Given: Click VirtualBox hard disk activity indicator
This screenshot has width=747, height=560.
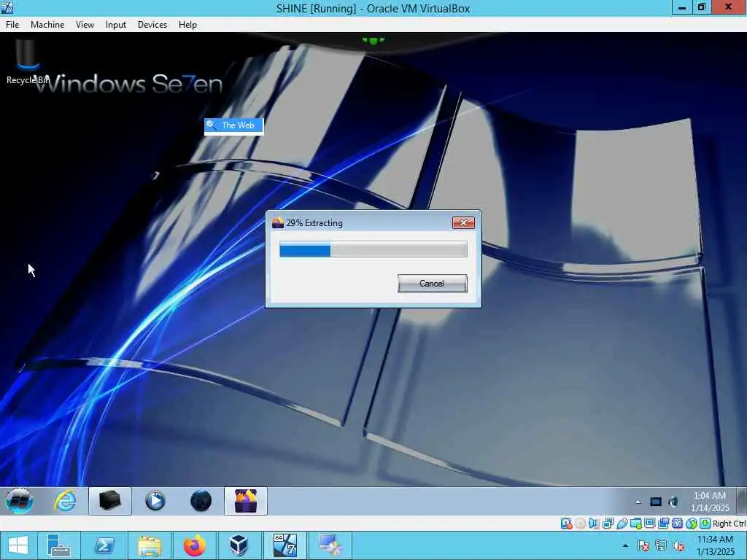Looking at the screenshot, I should click(x=566, y=524).
